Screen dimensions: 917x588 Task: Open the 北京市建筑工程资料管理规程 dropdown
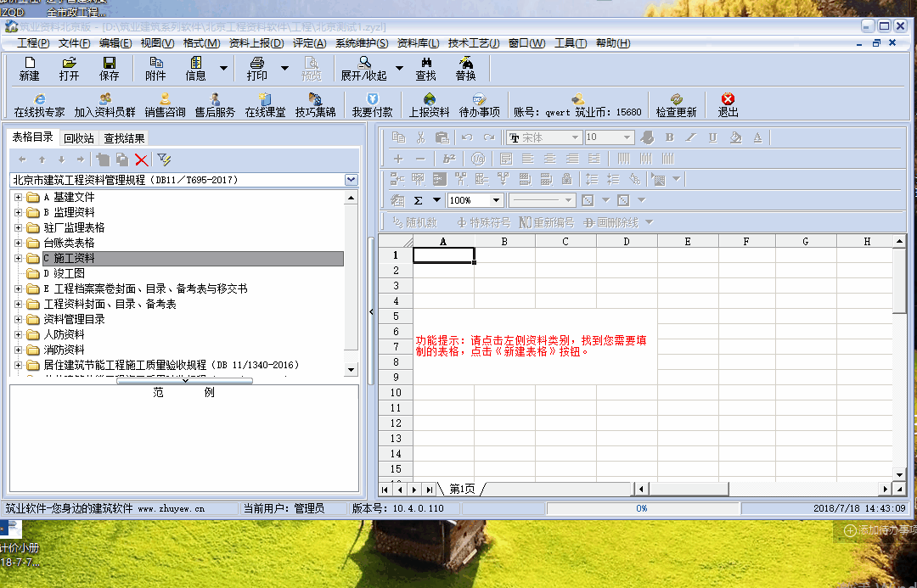pos(352,180)
